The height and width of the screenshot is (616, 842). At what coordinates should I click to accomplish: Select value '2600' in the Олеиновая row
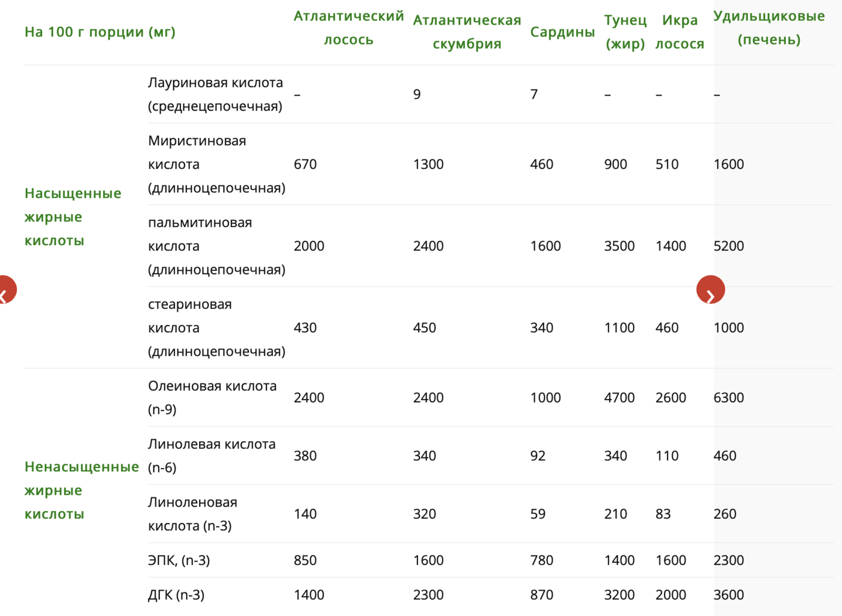671,398
